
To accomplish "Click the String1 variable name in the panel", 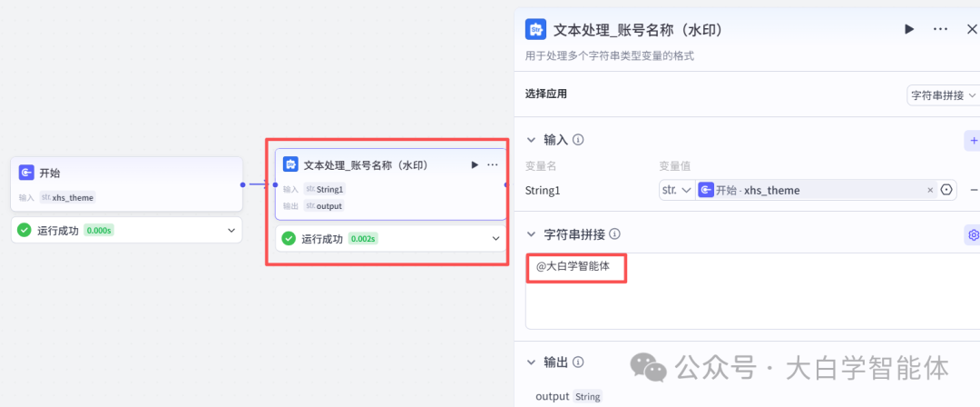I will (x=544, y=191).
